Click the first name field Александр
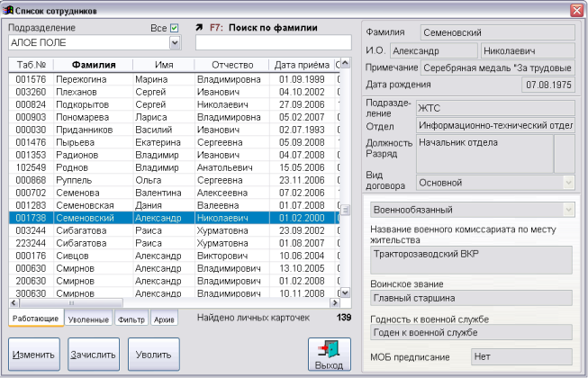 tap(434, 51)
